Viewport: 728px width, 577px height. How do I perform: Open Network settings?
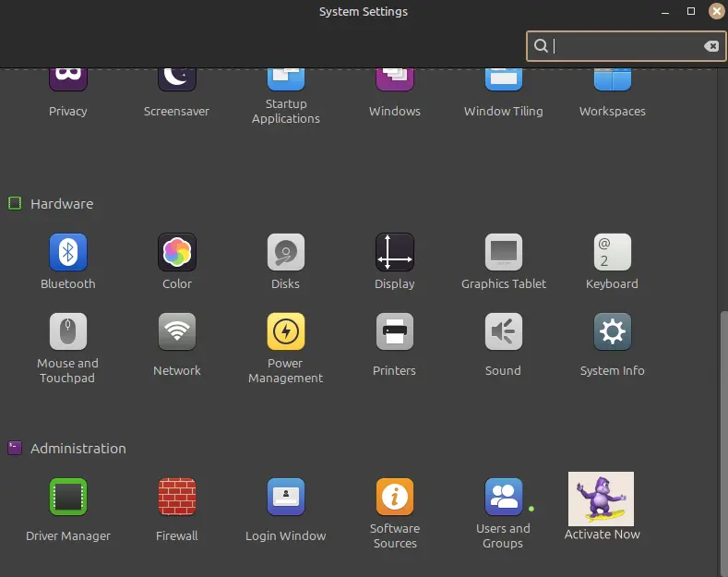click(176, 332)
